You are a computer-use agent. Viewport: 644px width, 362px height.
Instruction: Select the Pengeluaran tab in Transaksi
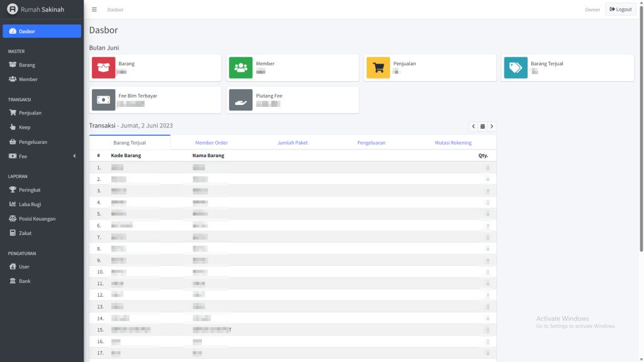[x=371, y=143]
